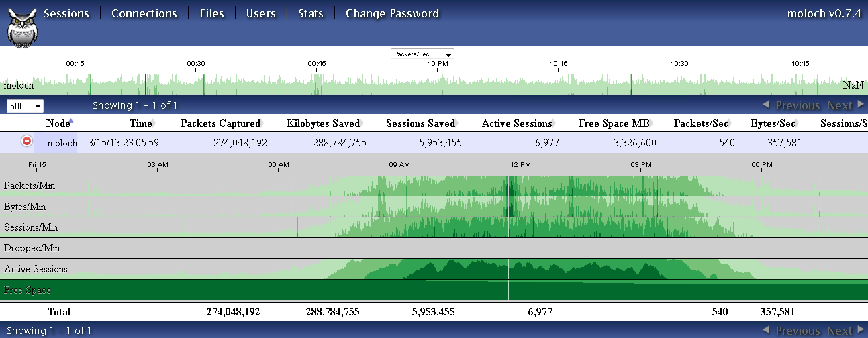Open the Packets/Sec graph type dropdown
This screenshot has height=338, width=868.
click(x=422, y=54)
